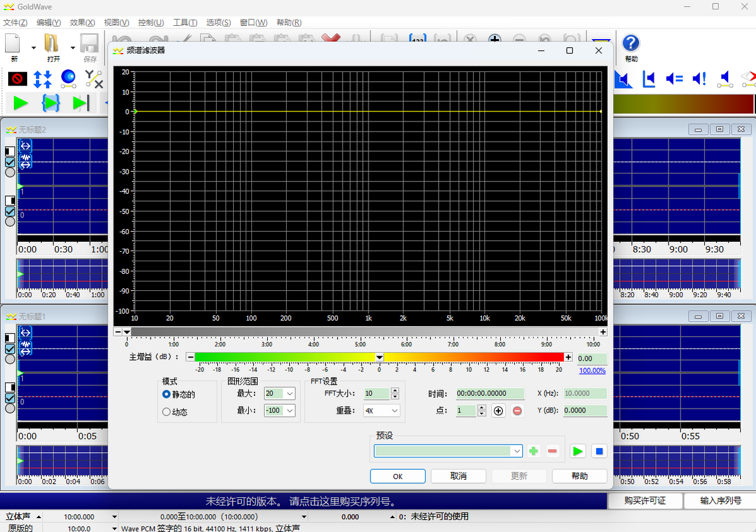Open the 最大 graph range dropdown
756x532 pixels.
coord(289,393)
